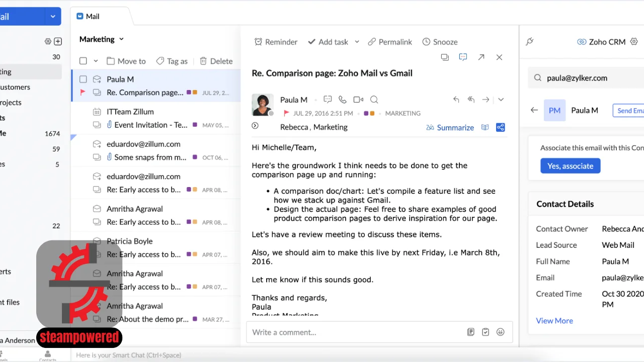Image resolution: width=644 pixels, height=362 pixels.
Task: Open the comment bubble icon above subject
Action: pyautogui.click(x=463, y=57)
